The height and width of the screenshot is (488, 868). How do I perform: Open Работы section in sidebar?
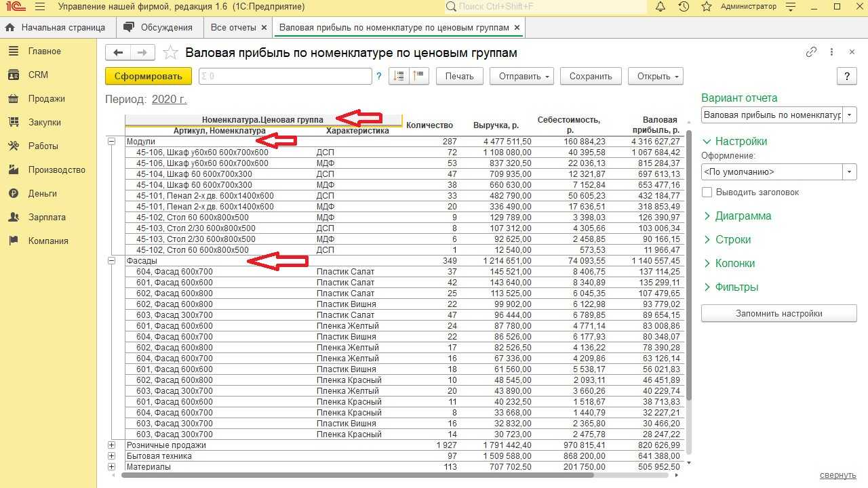coord(43,146)
